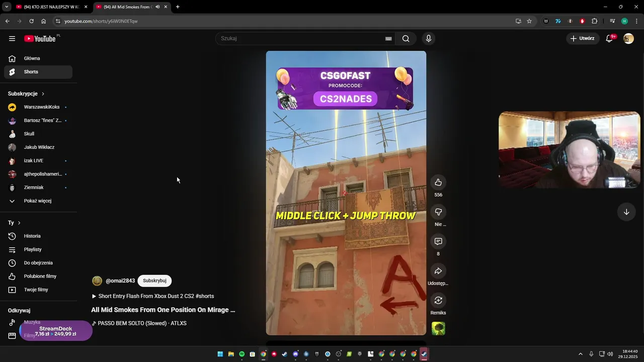The height and width of the screenshot is (362, 644).
Task: Bookmark this page with the star
Action: 529,21
